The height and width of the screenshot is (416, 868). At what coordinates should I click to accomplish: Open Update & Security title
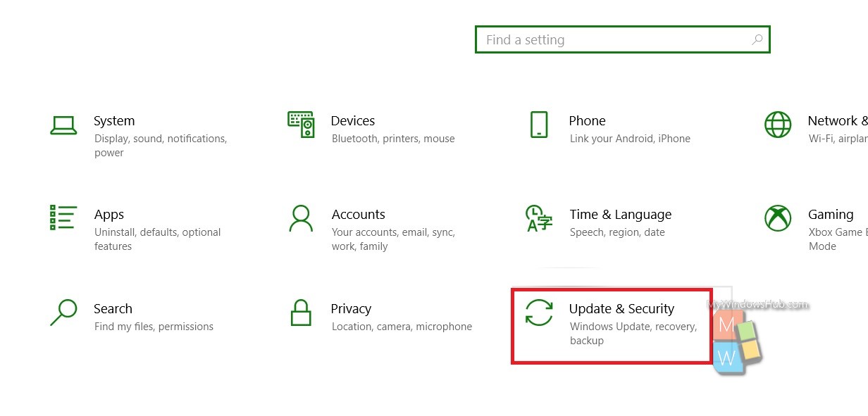tap(621, 309)
